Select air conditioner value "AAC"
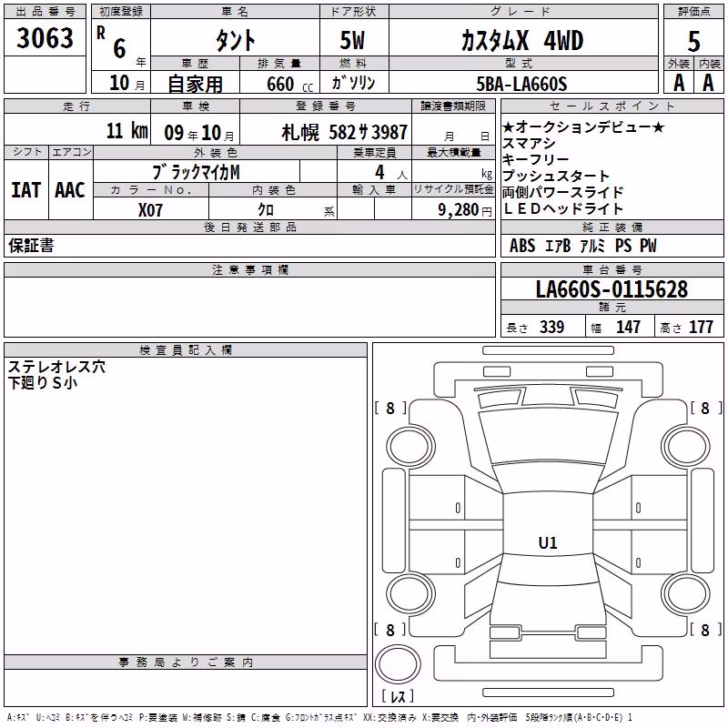Screen dimensions: 728x728 [x=70, y=190]
